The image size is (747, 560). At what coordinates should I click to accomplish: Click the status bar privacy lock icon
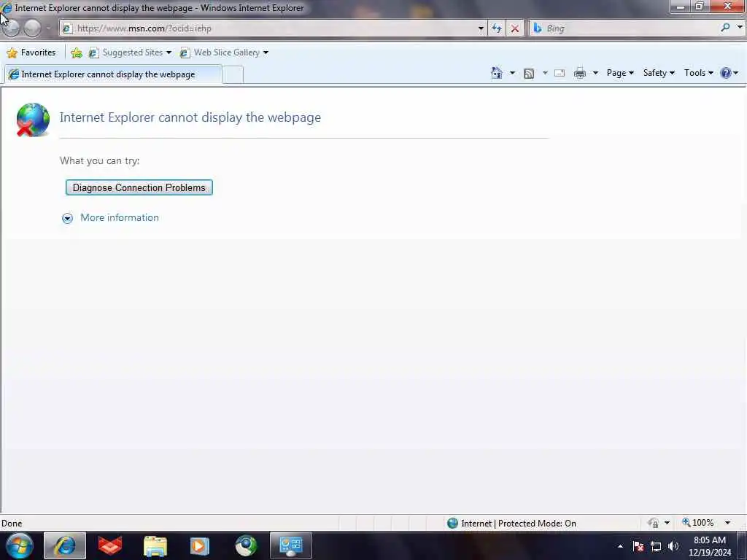pyautogui.click(x=653, y=524)
